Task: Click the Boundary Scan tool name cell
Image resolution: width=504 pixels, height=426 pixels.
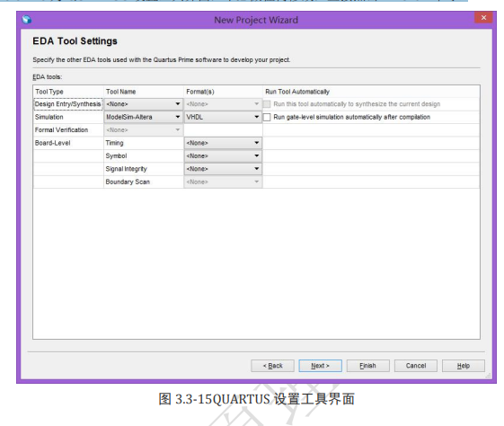Action: (x=144, y=182)
